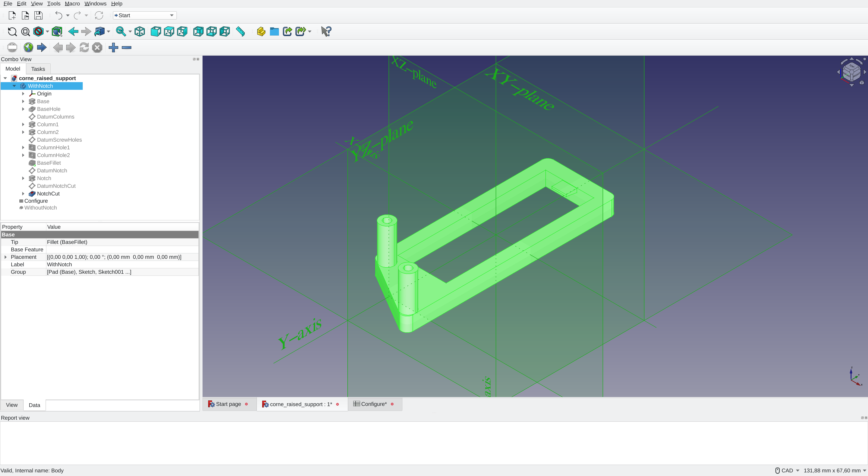Set bottom view cube
Screen dimensions: 868x476
(x=211, y=31)
